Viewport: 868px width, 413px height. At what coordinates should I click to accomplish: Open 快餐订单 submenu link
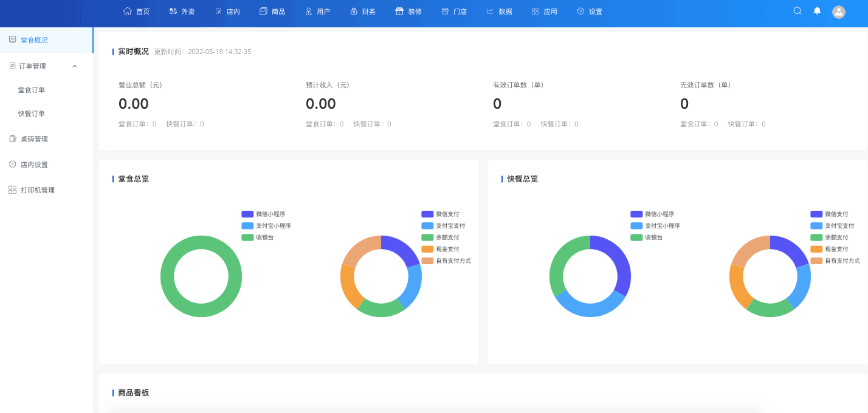pyautogui.click(x=32, y=114)
